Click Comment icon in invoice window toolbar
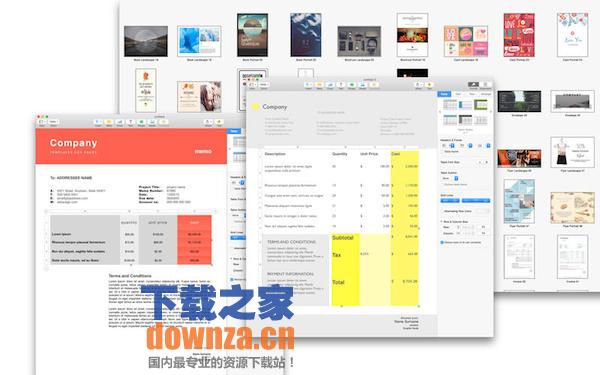Viewport: 600px width, 375px height. [x=374, y=85]
